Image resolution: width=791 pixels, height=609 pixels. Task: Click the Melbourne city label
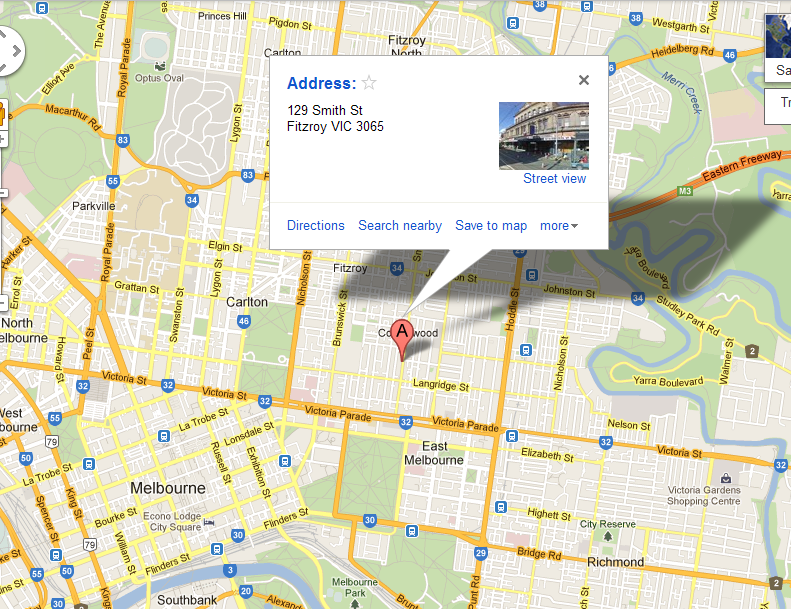click(167, 488)
